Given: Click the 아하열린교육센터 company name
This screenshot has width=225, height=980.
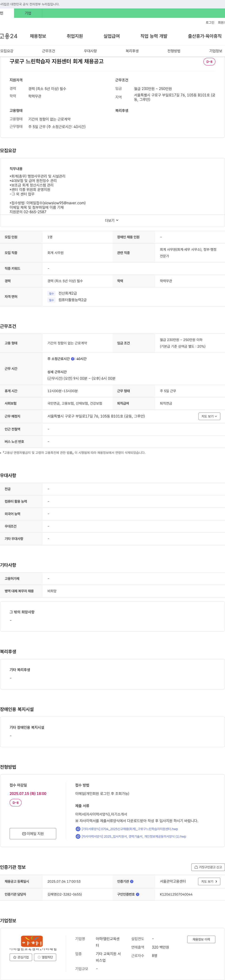Looking at the screenshot, I should pyautogui.click(x=108, y=942).
